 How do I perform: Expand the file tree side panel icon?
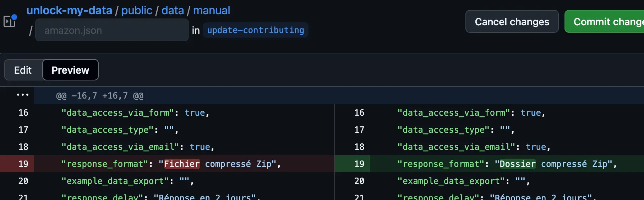(9, 21)
